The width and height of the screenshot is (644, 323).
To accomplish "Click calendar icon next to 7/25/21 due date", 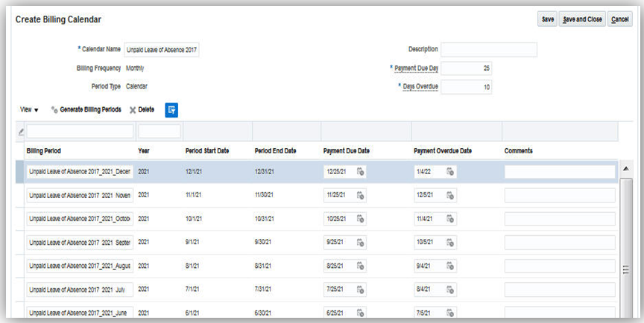I will [x=361, y=289].
